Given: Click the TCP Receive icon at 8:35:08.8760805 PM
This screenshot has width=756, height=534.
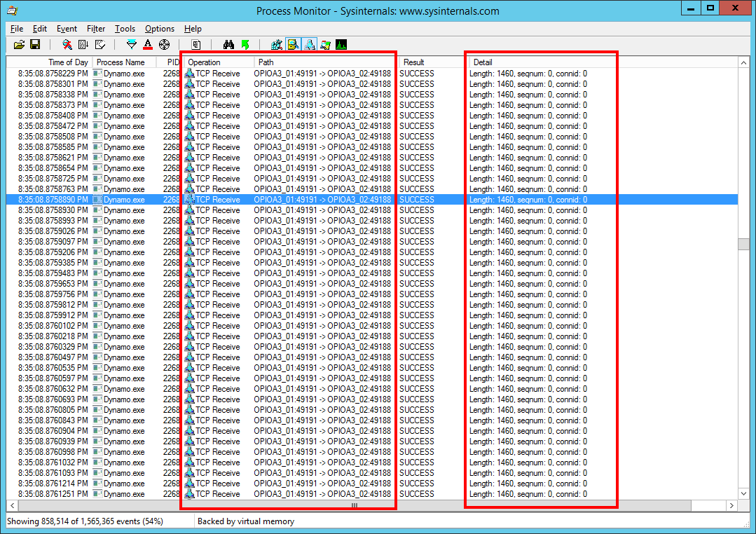Looking at the screenshot, I should point(189,409).
